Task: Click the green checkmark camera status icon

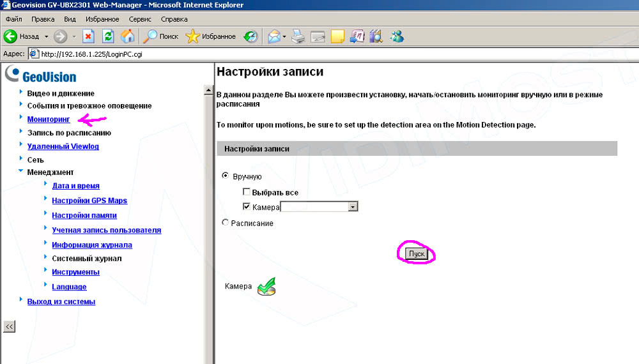Action: click(x=266, y=287)
